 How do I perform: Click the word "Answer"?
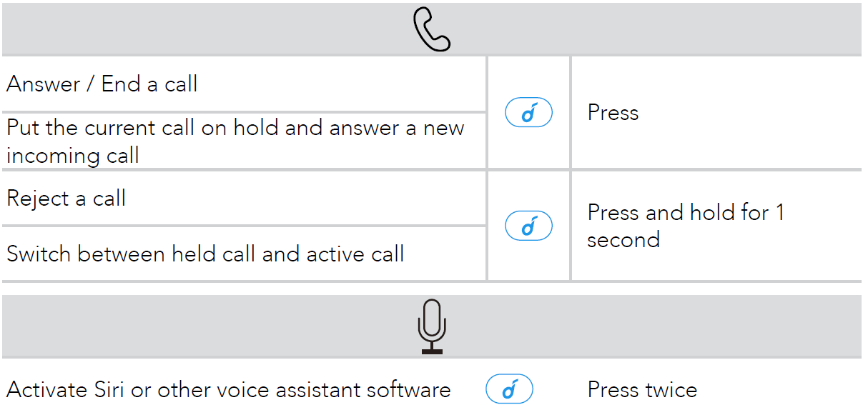[44, 84]
